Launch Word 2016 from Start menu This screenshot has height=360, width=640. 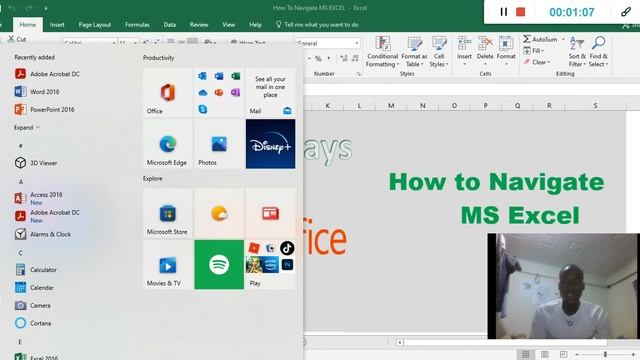tap(38, 91)
